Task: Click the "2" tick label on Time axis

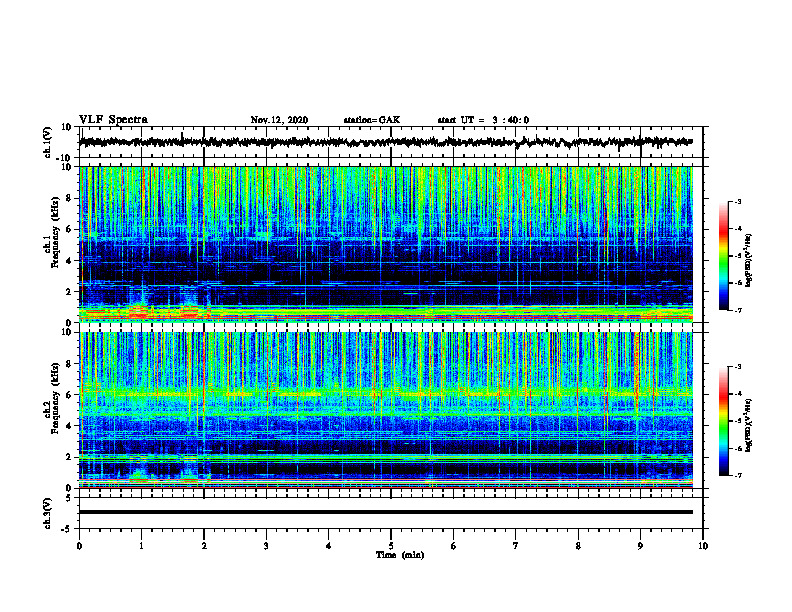Action: click(204, 546)
